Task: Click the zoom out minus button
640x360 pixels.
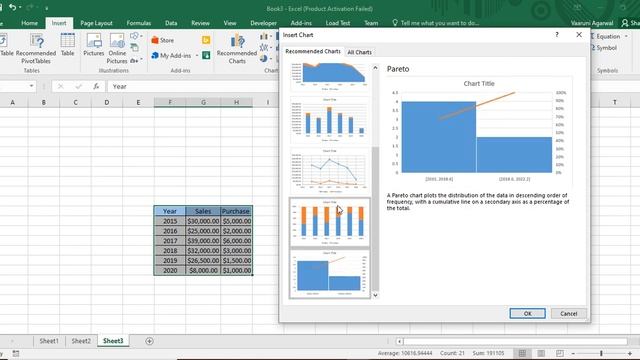Action: [573, 353]
